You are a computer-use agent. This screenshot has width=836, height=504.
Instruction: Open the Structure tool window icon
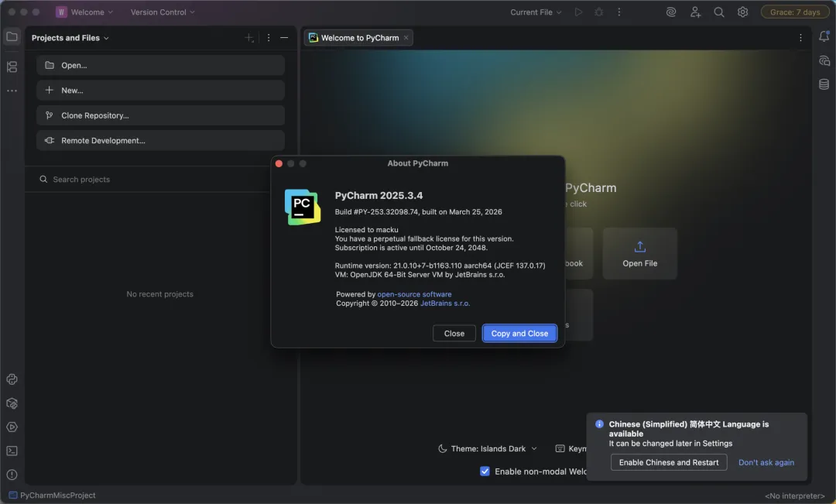click(12, 67)
